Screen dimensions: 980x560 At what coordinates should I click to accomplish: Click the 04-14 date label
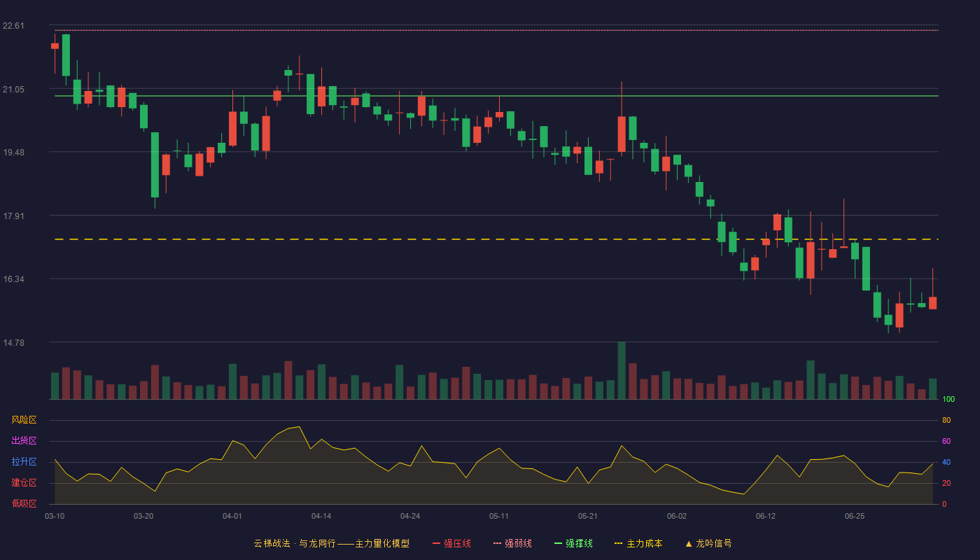click(x=321, y=516)
